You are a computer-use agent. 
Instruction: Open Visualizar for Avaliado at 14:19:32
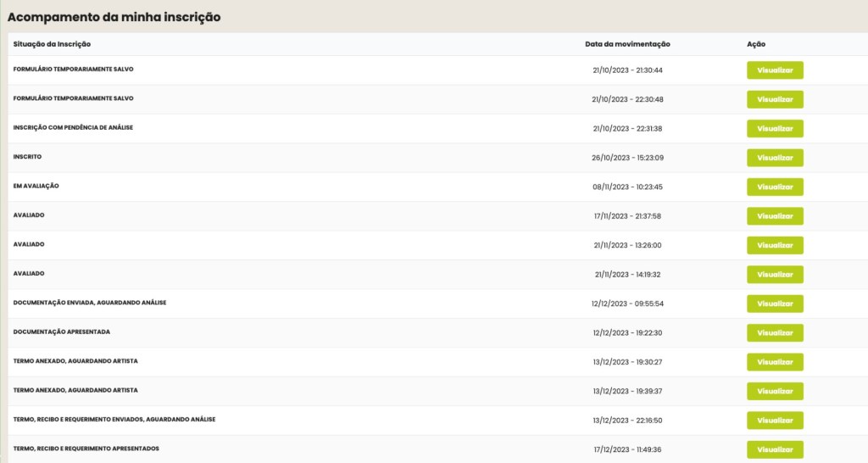pos(775,275)
